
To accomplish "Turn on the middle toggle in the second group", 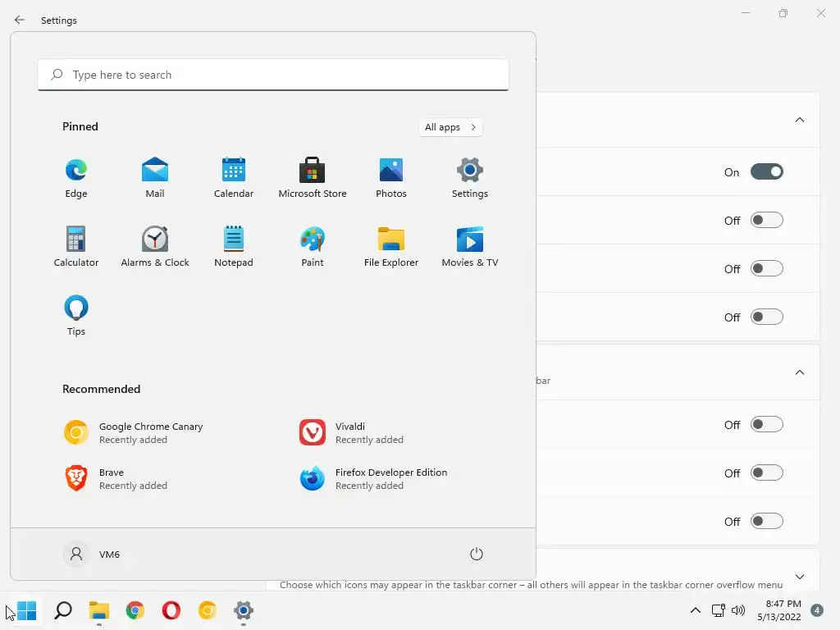I will 767,473.
